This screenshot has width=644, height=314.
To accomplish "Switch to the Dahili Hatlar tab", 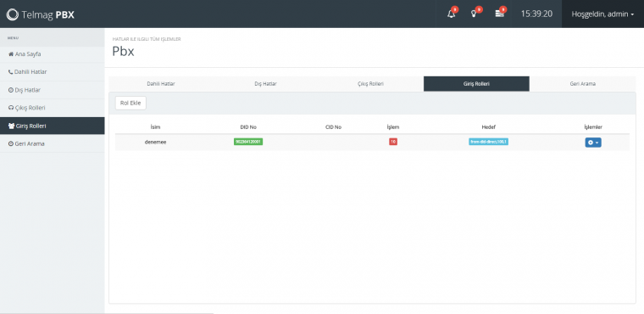I will tap(161, 83).
